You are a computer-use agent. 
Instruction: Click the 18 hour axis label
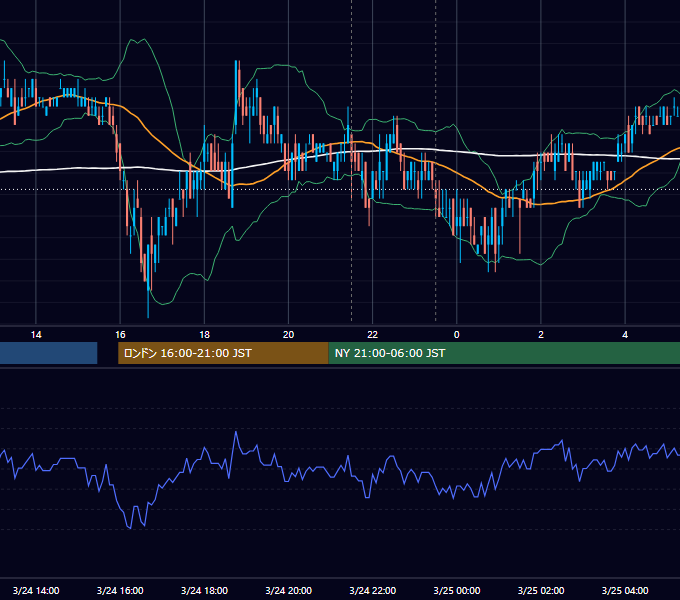coord(204,335)
